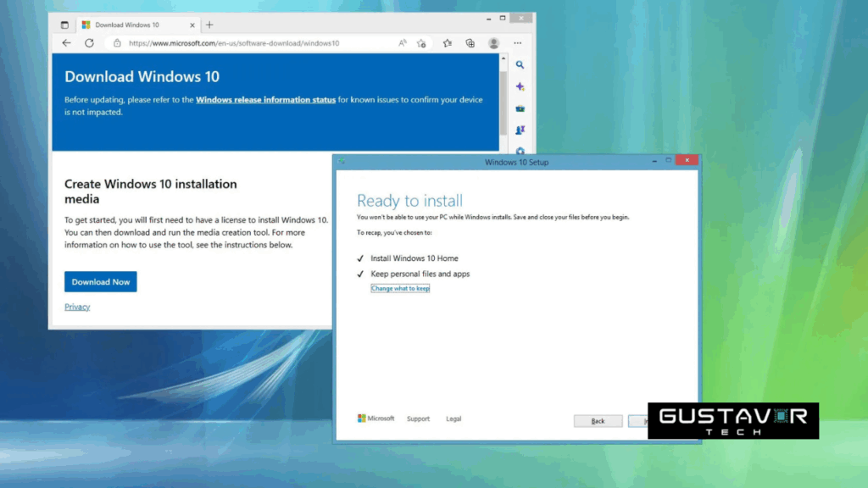Open a new tab with the plus button

tap(209, 25)
